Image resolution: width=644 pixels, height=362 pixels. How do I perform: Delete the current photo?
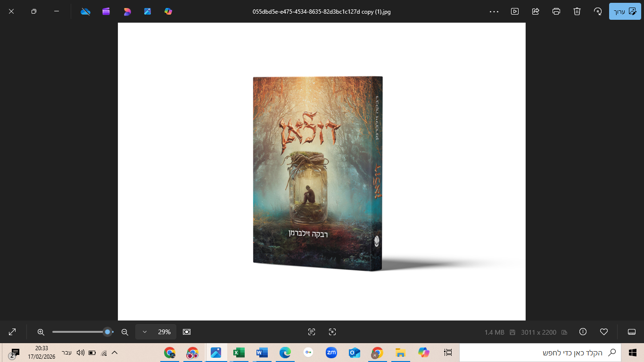(x=577, y=11)
